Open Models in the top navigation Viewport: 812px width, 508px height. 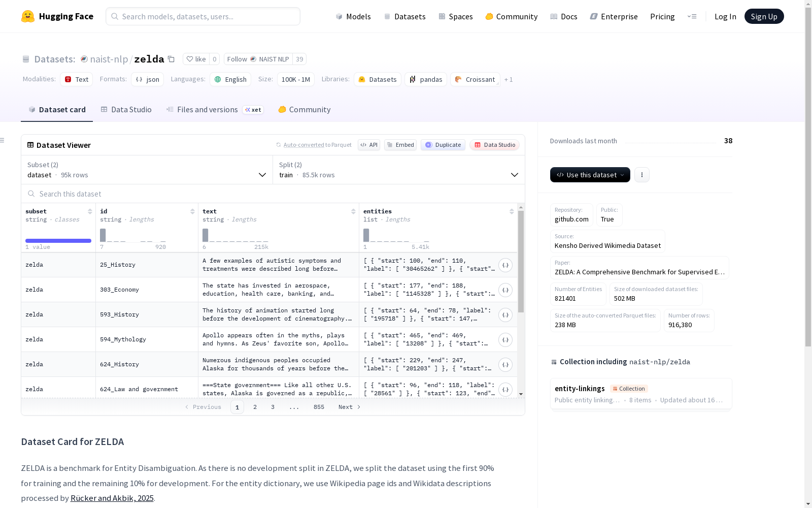pyautogui.click(x=353, y=16)
